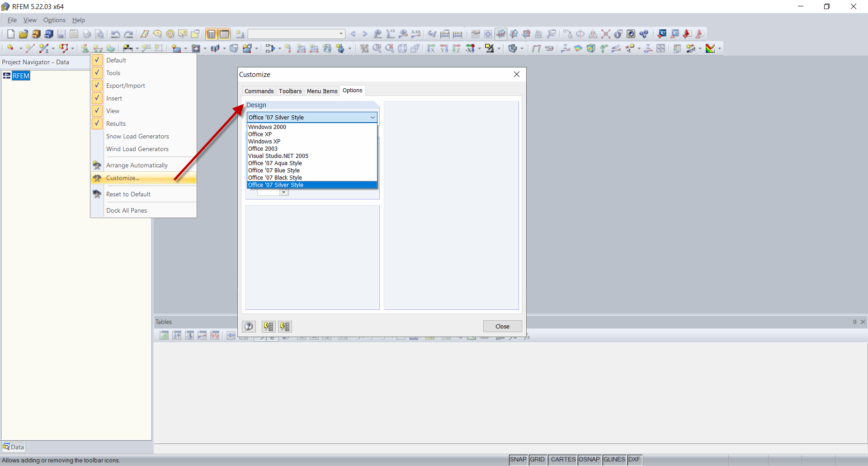The width and height of the screenshot is (868, 466).
Task: Uncheck the Tools toolbar entry
Action: pos(97,72)
